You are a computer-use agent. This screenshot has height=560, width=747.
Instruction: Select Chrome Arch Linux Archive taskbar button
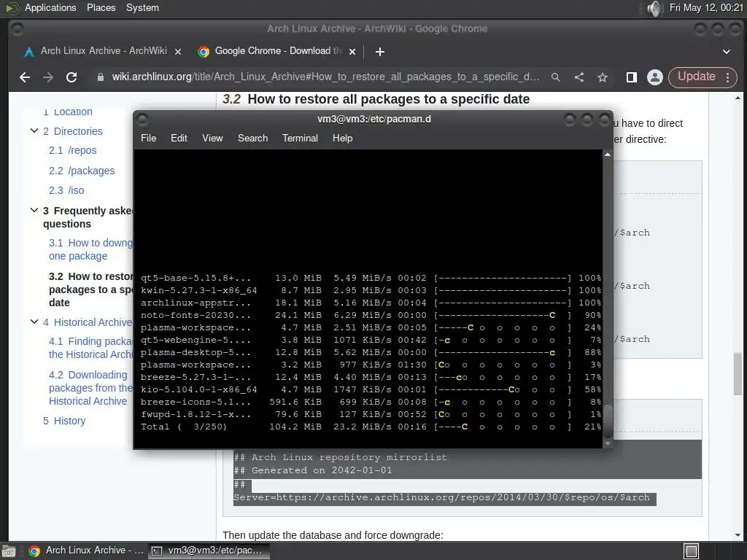[86, 551]
